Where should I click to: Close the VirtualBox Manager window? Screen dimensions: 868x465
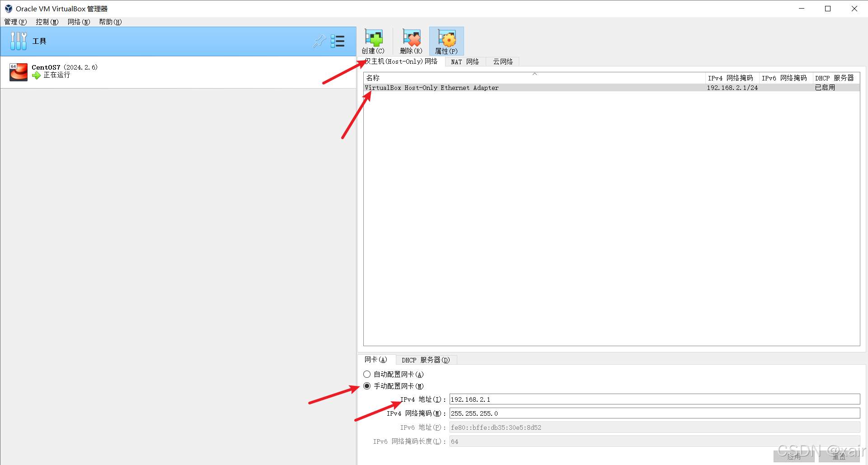(854, 9)
